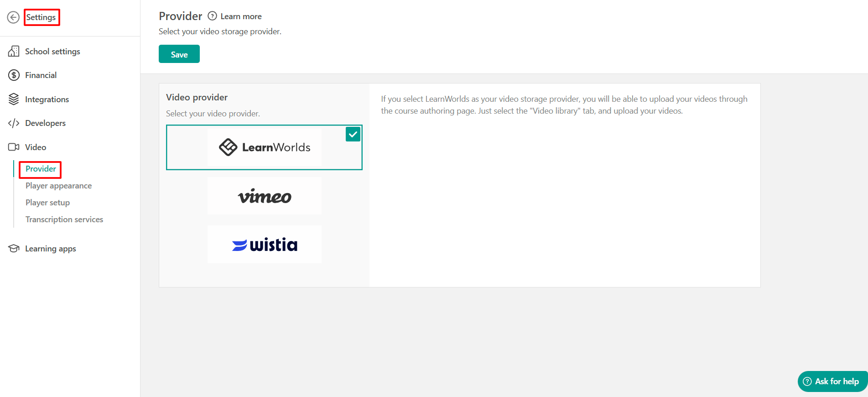Expand the Video settings section
Screen dimensions: 868x397
pyautogui.click(x=36, y=147)
